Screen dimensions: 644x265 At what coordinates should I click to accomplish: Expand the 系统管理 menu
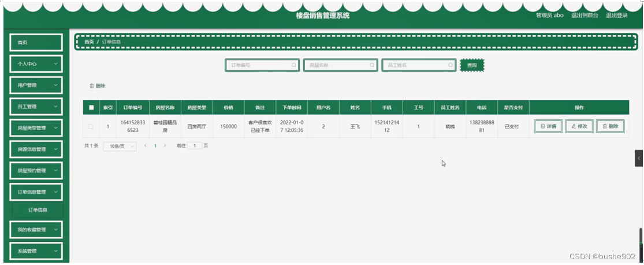click(x=36, y=252)
